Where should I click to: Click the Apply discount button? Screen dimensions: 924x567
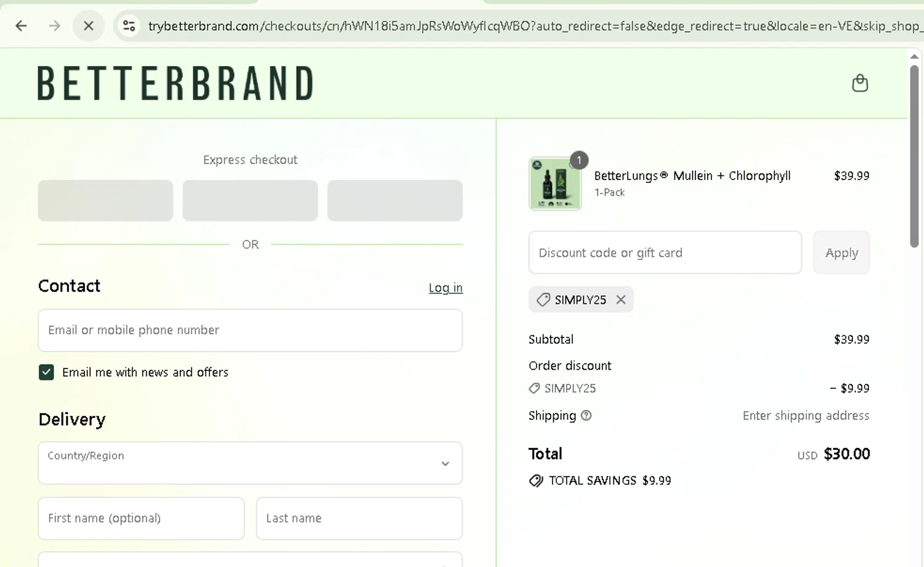tap(841, 253)
